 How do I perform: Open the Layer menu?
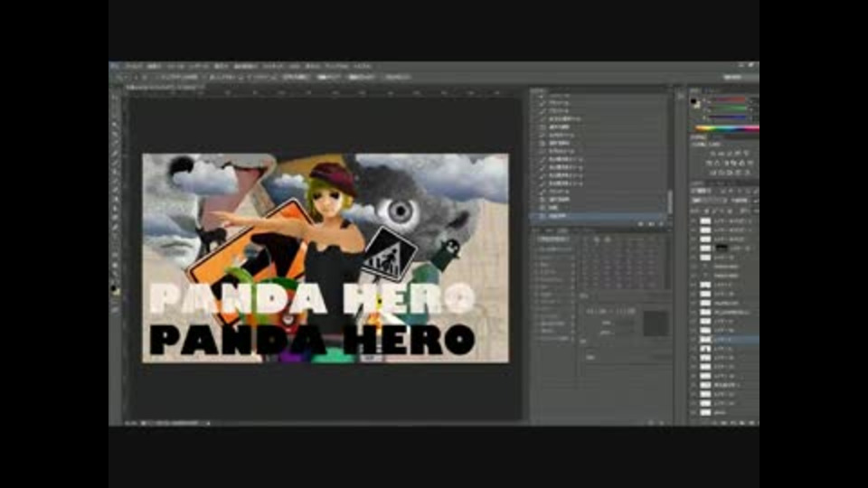point(199,66)
